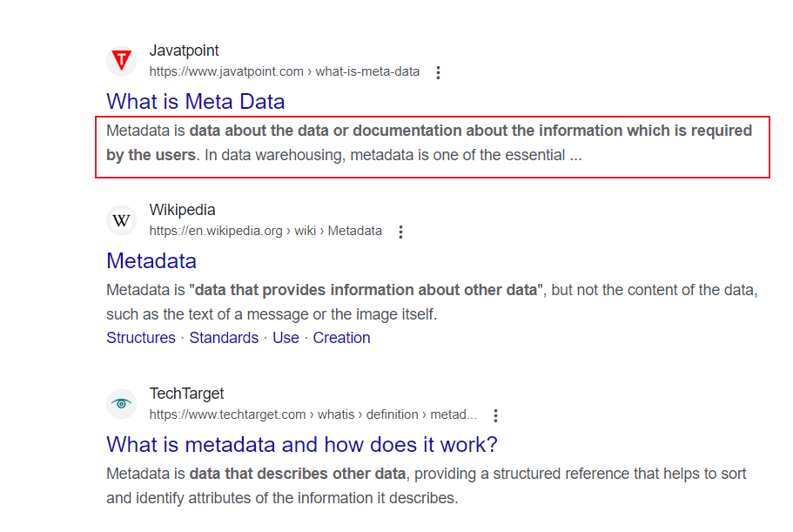Image resolution: width=793 pixels, height=532 pixels.
Task: Click the TechTarget eye favicon
Action: 121,404
